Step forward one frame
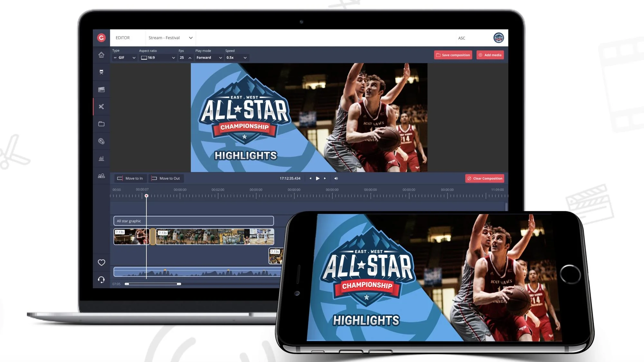This screenshot has width=644, height=362. pyautogui.click(x=325, y=178)
